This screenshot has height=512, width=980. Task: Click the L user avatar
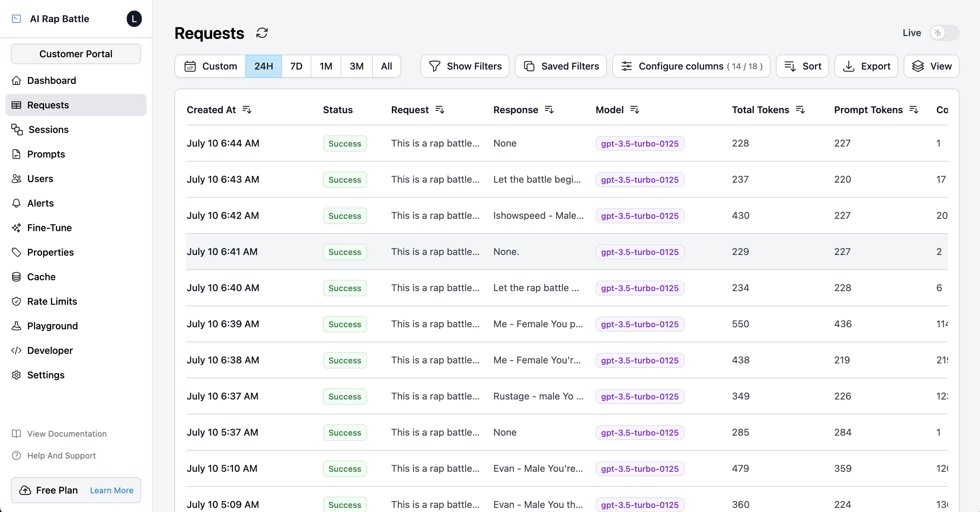[x=134, y=19]
